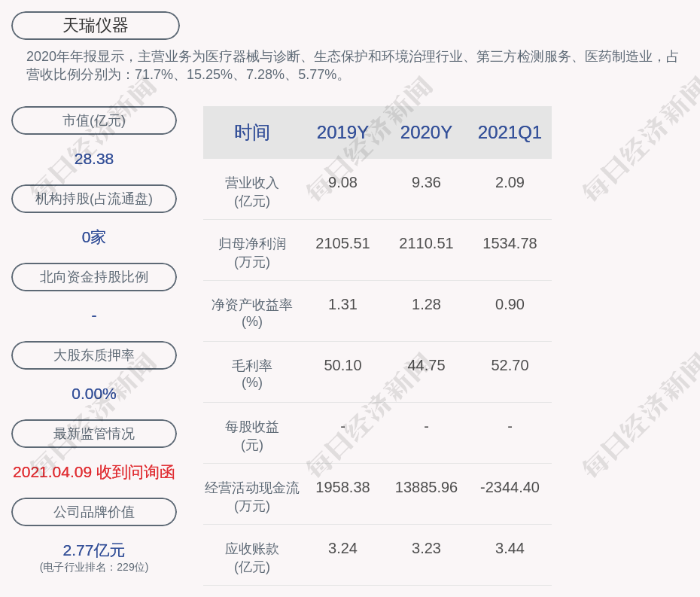Image resolution: width=700 pixels, height=597 pixels.
Task: Click the 天瑞仪器 company name pill
Action: point(96,26)
